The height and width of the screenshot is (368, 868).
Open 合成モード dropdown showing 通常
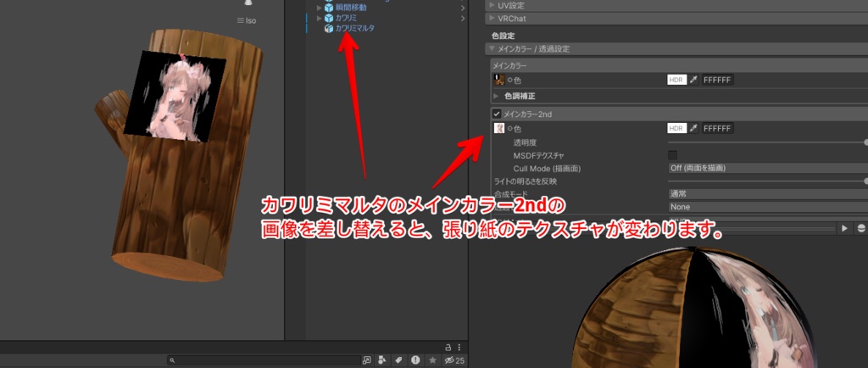[x=768, y=194]
